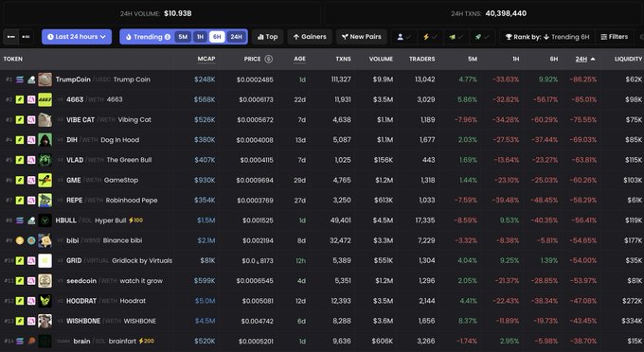Sort by the MCAP column header

[x=206, y=59]
